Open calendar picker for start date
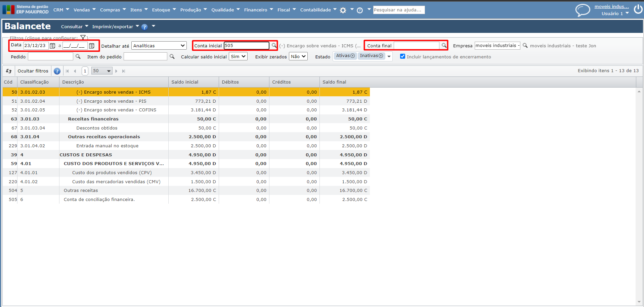Viewport: 644px width, 307px height. coord(52,46)
